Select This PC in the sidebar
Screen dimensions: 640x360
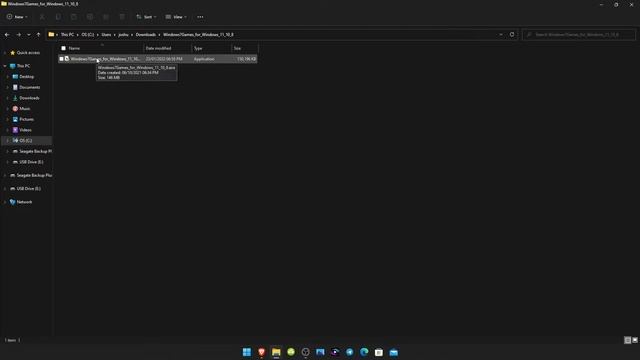(x=23, y=66)
